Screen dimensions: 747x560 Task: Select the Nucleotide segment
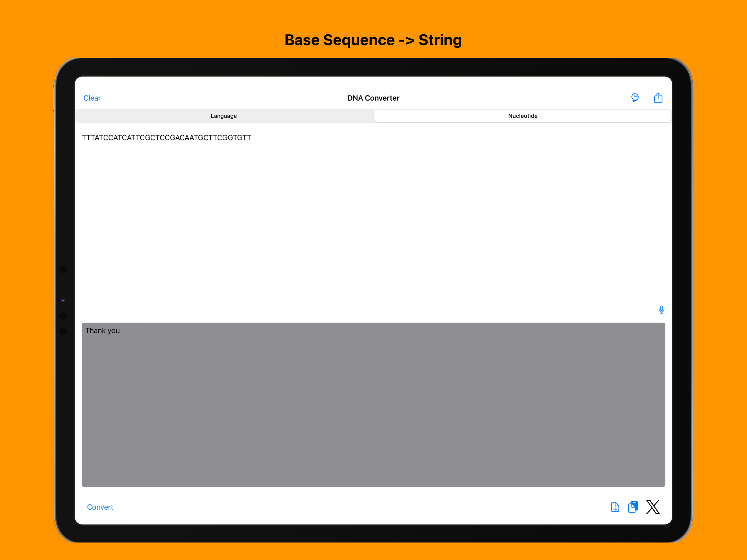(x=523, y=116)
